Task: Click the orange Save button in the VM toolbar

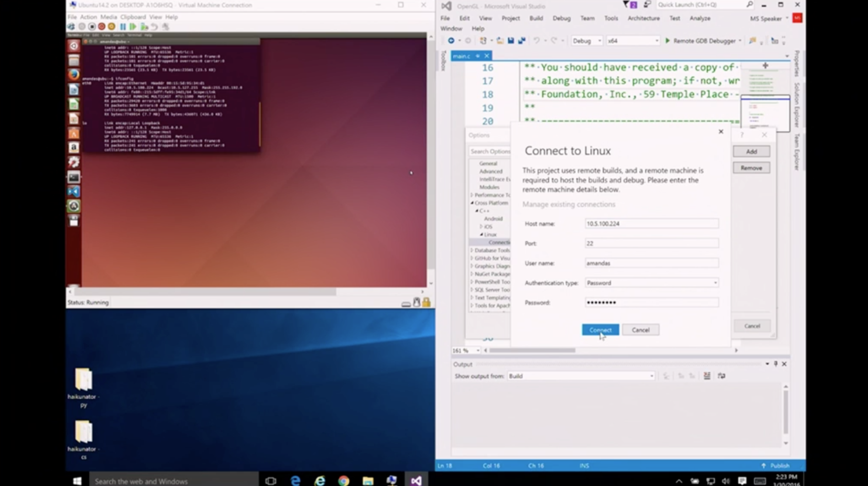Action: pos(111,27)
